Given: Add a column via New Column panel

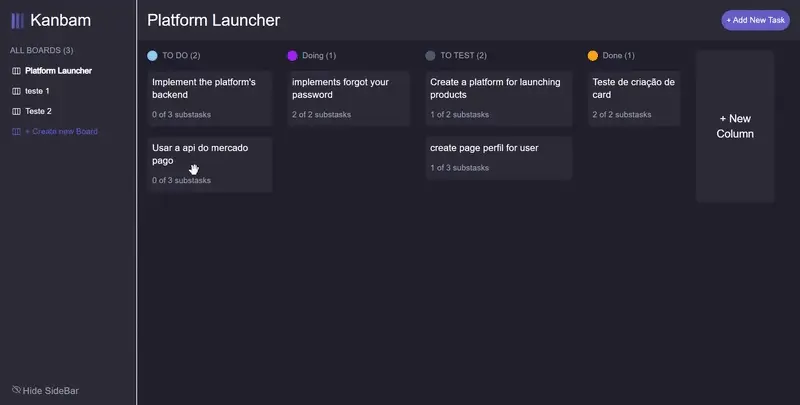Looking at the screenshot, I should (735, 126).
